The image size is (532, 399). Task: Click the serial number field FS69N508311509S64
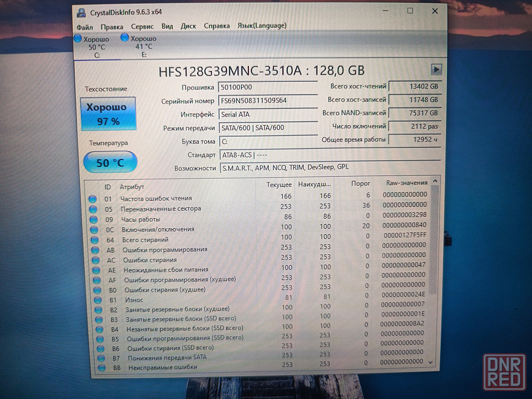pyautogui.click(x=268, y=101)
